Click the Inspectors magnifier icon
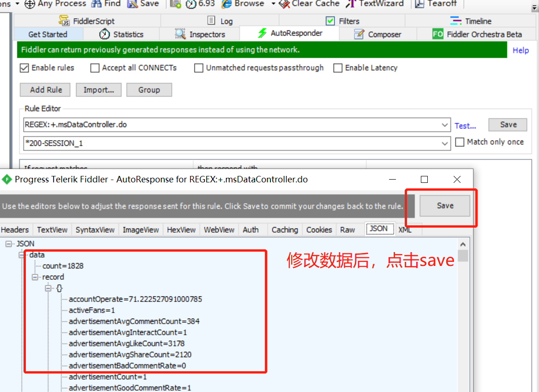The image size is (539, 392). coord(180,34)
